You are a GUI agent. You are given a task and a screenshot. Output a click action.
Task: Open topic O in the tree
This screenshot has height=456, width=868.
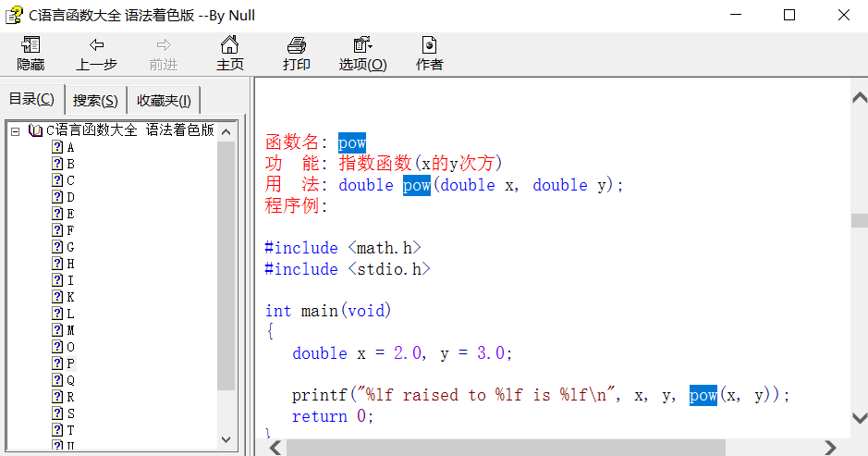[x=70, y=347]
